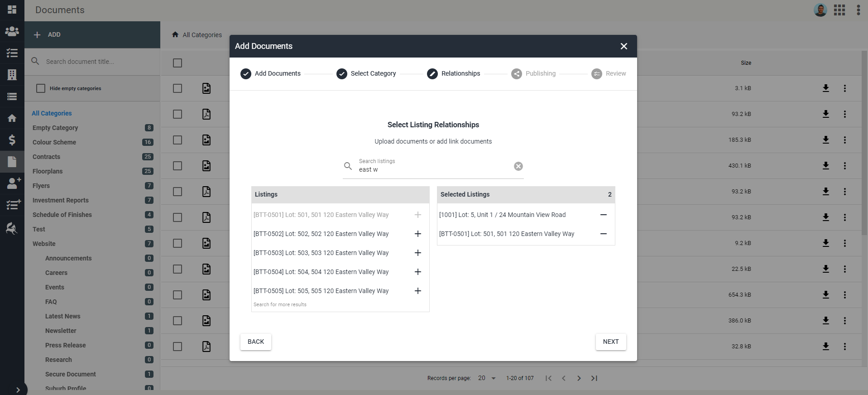The height and width of the screenshot is (395, 868).
Task: Open the documents icon in sidebar
Action: click(12, 162)
